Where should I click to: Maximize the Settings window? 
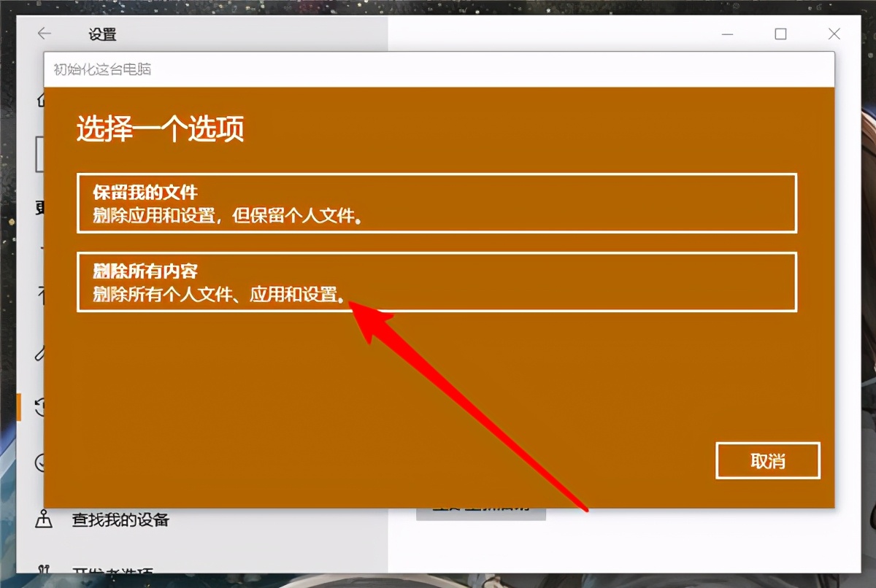point(780,34)
